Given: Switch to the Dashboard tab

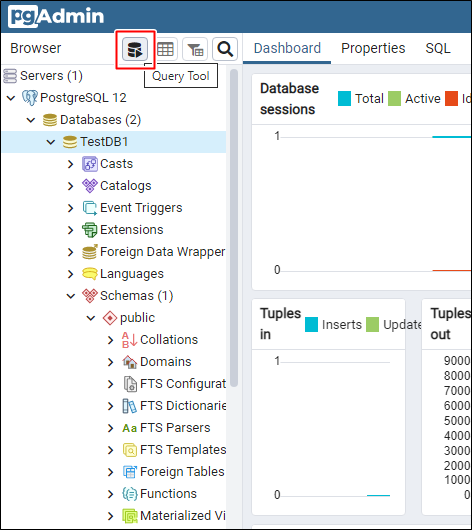Looking at the screenshot, I should (287, 48).
